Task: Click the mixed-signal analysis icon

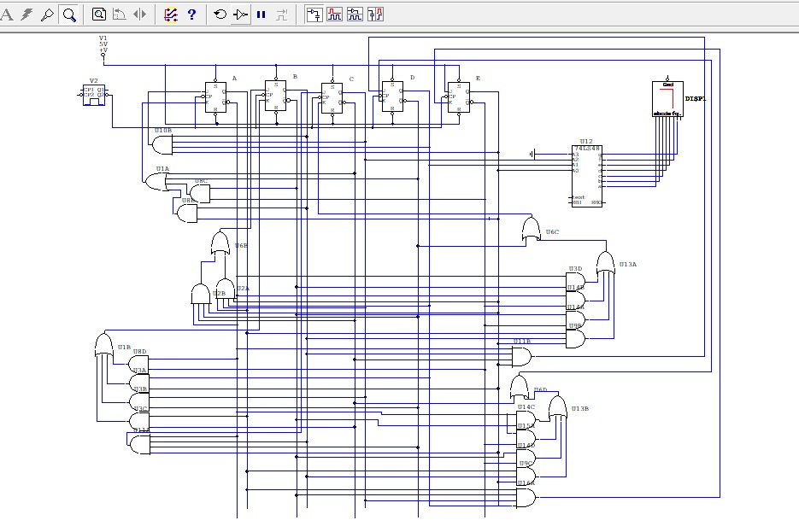Action: [x=171, y=14]
